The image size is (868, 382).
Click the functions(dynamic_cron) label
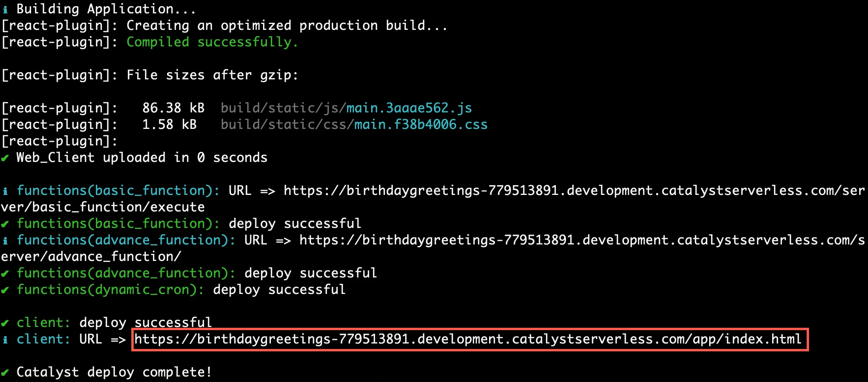coord(110,290)
